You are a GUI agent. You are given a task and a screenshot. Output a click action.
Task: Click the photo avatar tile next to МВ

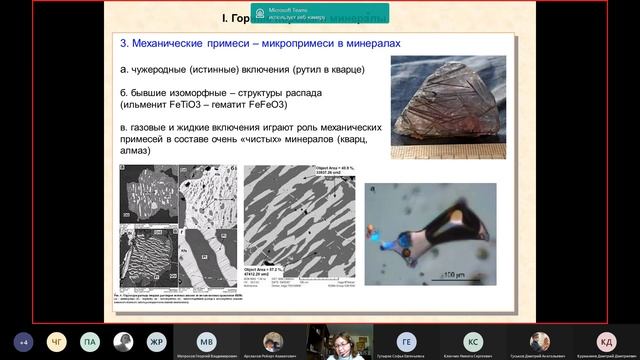click(x=273, y=342)
